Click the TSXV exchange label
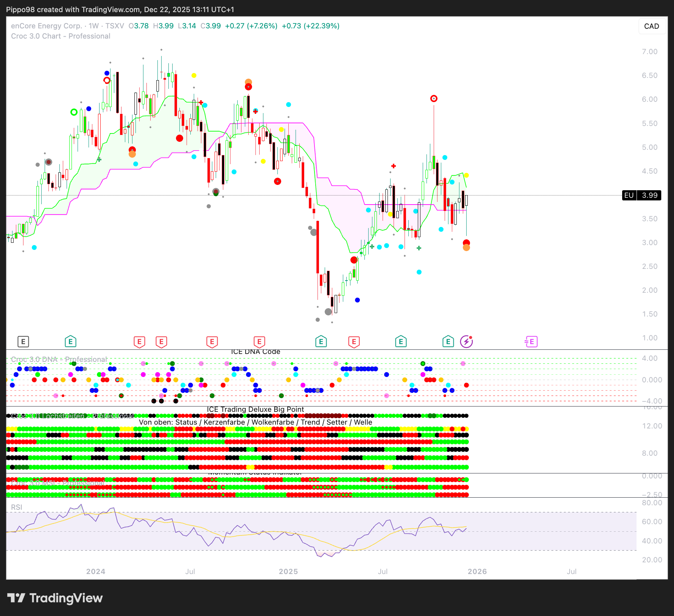Screen dimensions: 674x616 pos(115,26)
